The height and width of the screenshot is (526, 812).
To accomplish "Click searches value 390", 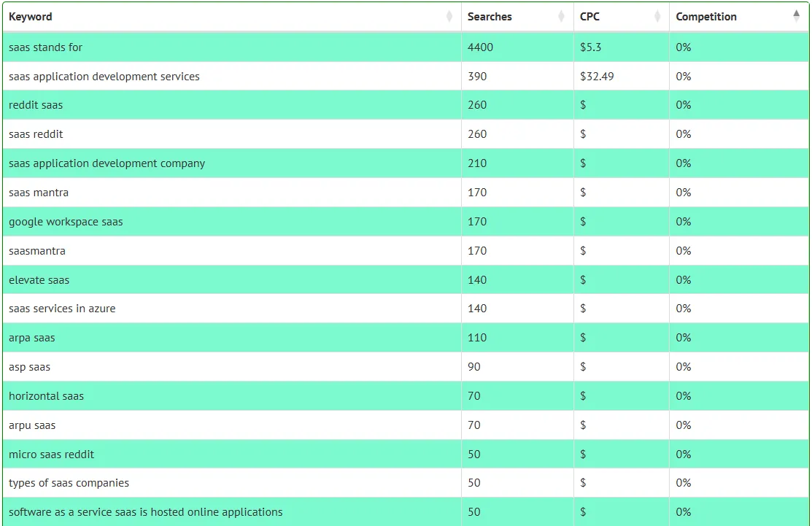I will (x=477, y=77).
